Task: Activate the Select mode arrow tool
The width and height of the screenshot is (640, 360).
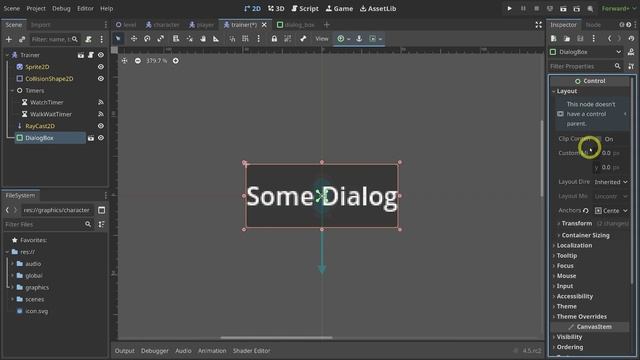Action: click(118, 39)
